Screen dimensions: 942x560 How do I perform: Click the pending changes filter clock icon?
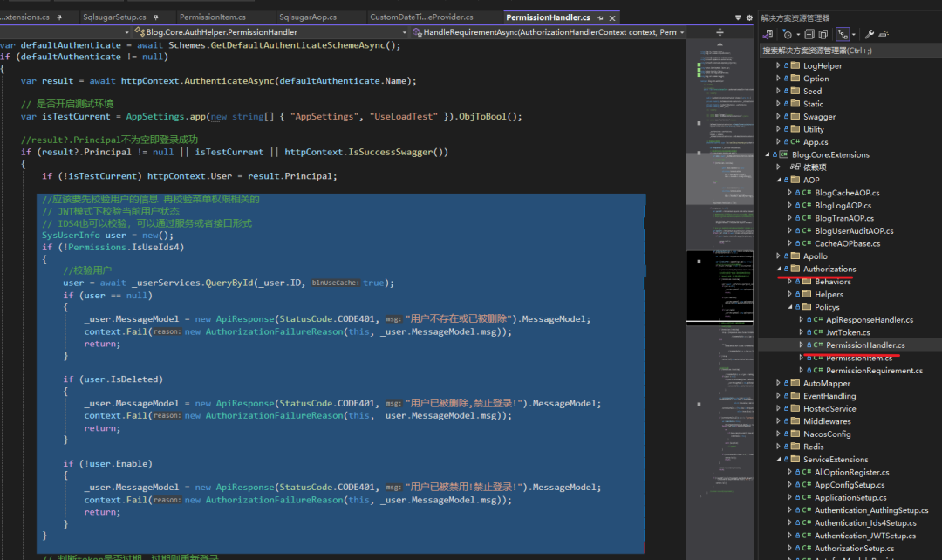tap(787, 34)
